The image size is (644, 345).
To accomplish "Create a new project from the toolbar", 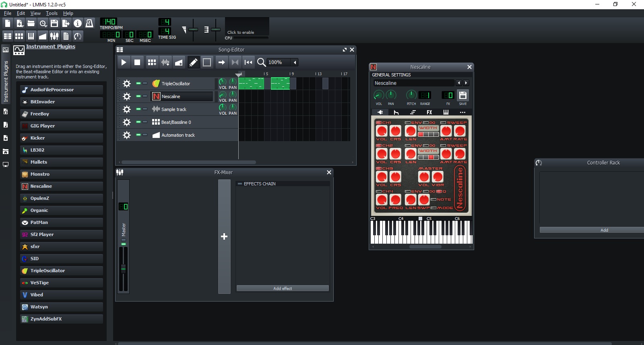I will tap(8, 23).
